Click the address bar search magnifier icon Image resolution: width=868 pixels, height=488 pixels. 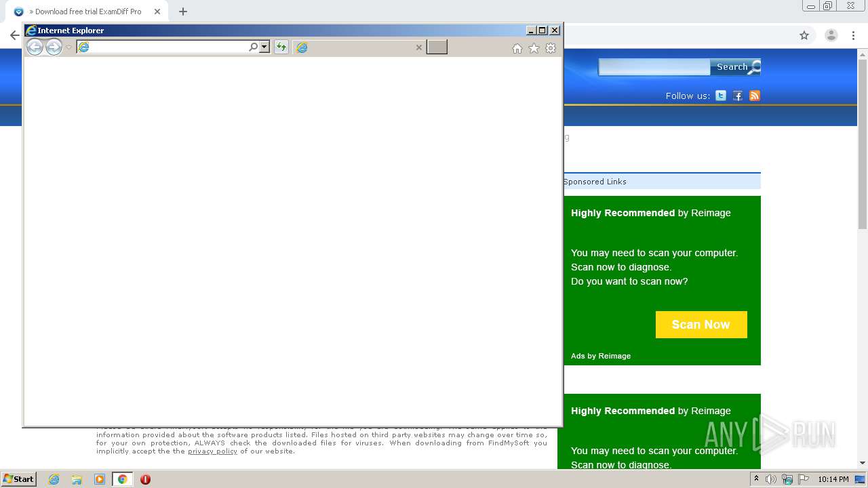pos(254,47)
